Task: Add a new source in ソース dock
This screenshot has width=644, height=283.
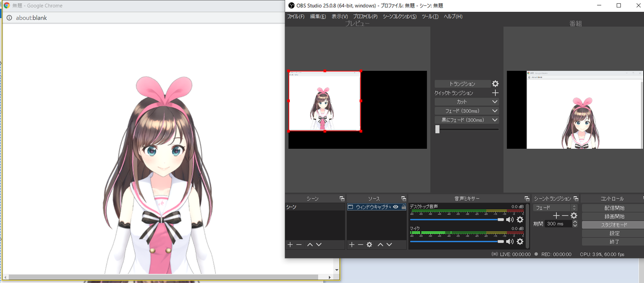Action: 352,244
